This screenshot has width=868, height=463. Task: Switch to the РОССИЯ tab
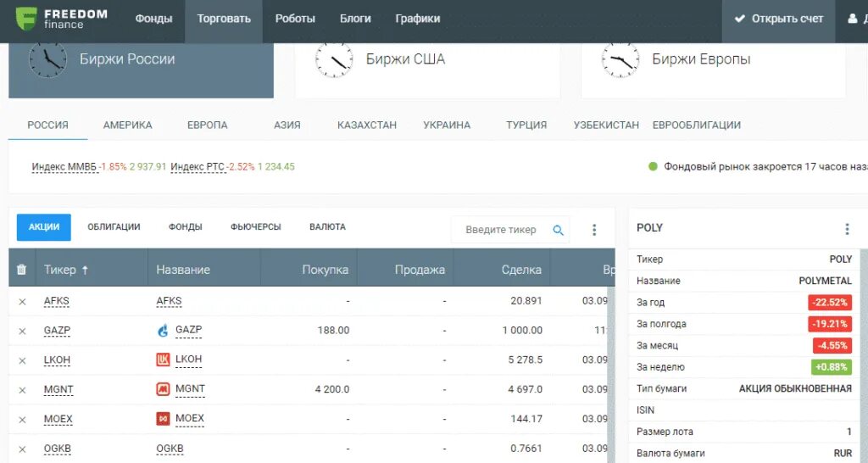(x=48, y=126)
